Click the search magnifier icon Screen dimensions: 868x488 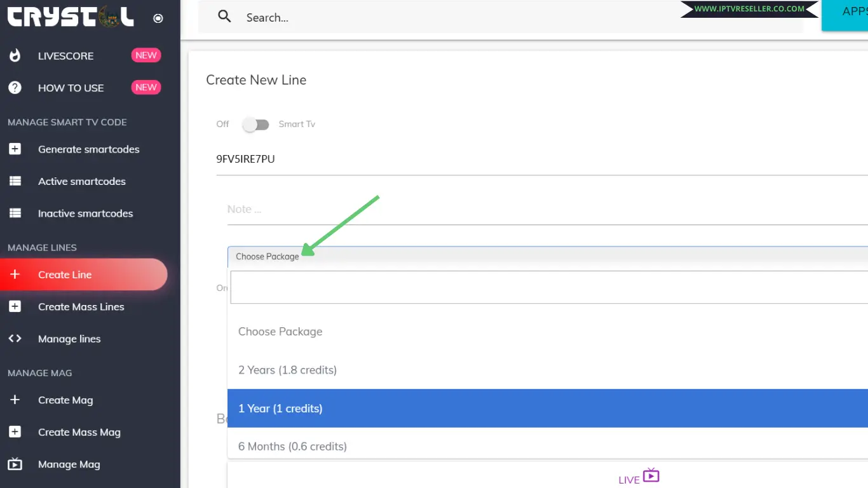[x=224, y=17]
